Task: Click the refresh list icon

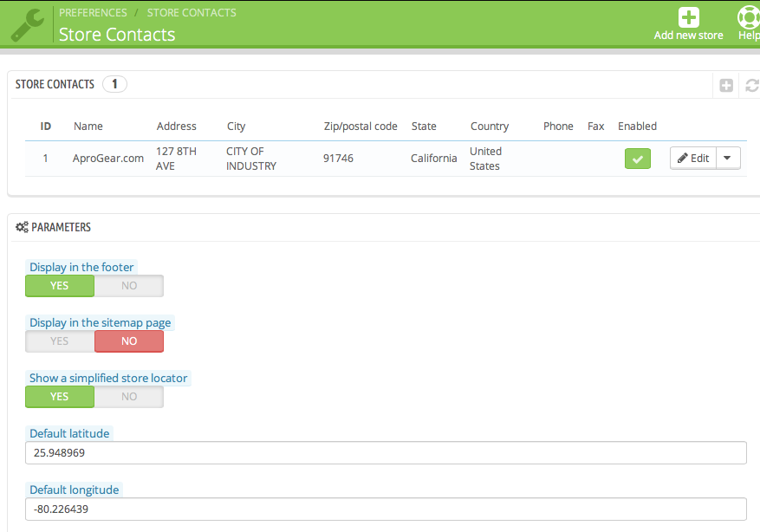Action: pyautogui.click(x=752, y=85)
